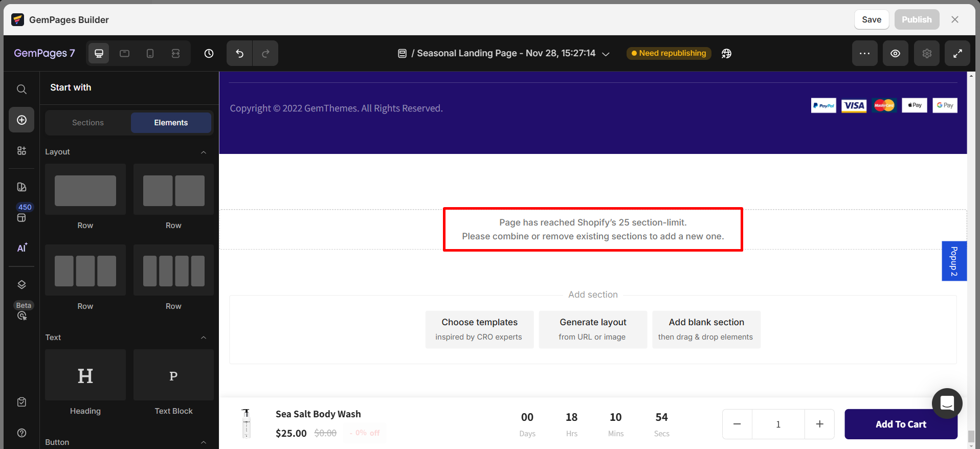Select the Elements tab
Image resolution: width=980 pixels, height=449 pixels.
tap(171, 123)
